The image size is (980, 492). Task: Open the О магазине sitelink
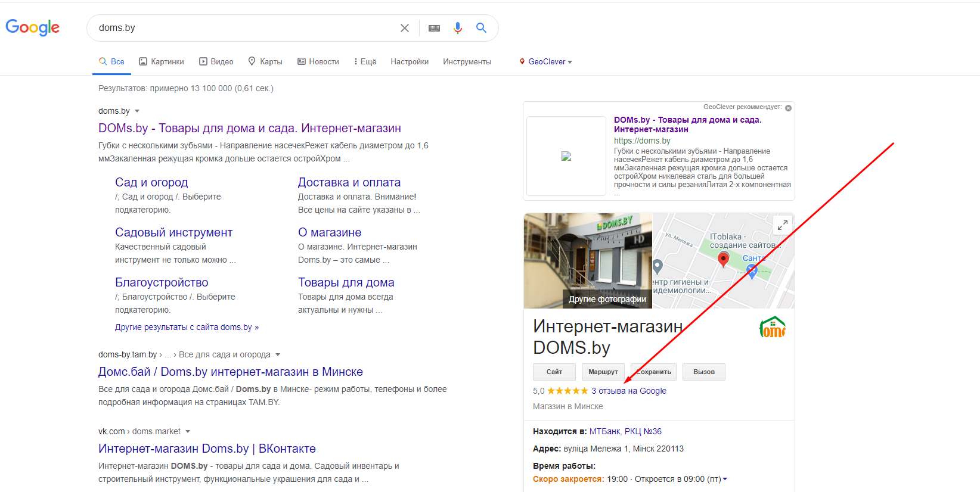[330, 232]
